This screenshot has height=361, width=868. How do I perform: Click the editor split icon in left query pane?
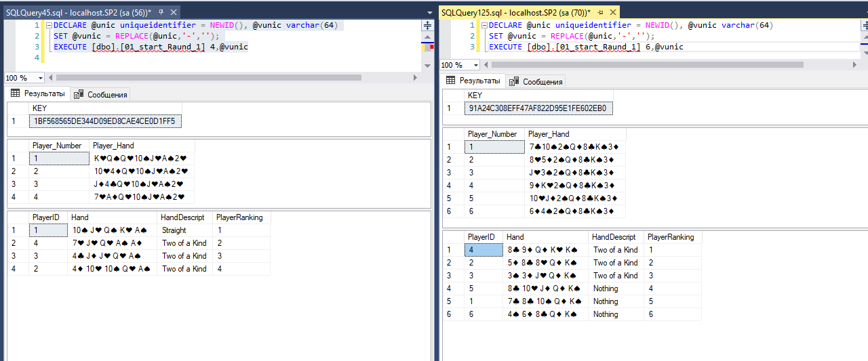point(427,24)
